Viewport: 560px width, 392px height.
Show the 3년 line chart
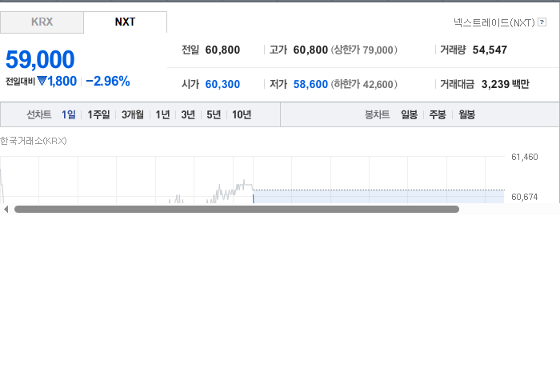point(188,114)
